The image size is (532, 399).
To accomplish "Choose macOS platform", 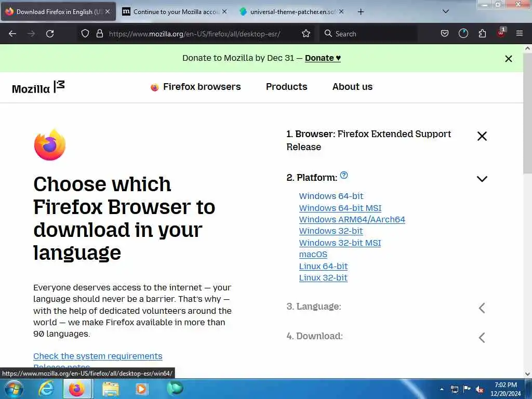I will 313,255.
